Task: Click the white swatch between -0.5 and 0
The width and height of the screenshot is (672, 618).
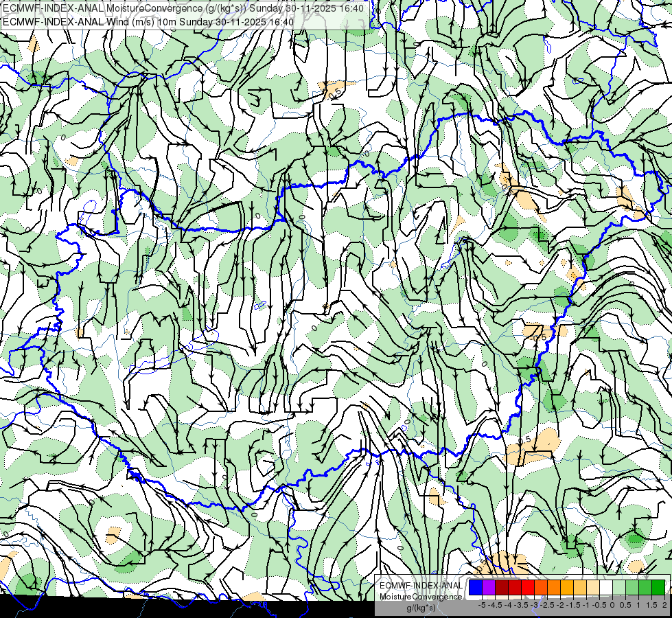Action: [x=606, y=587]
